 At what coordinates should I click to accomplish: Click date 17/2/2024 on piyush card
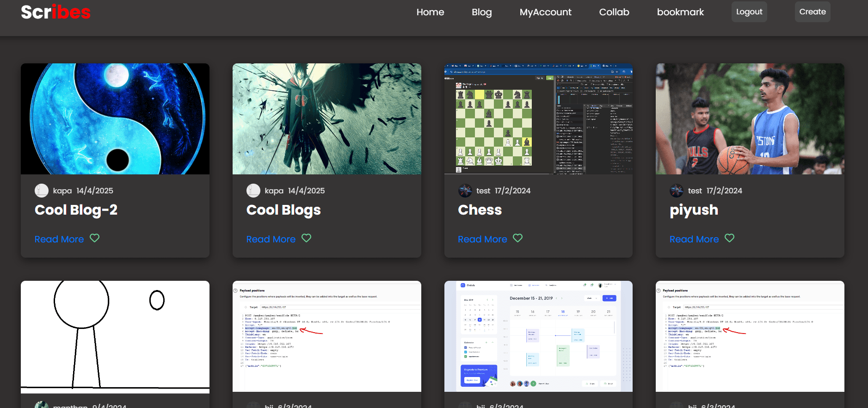pyautogui.click(x=725, y=191)
